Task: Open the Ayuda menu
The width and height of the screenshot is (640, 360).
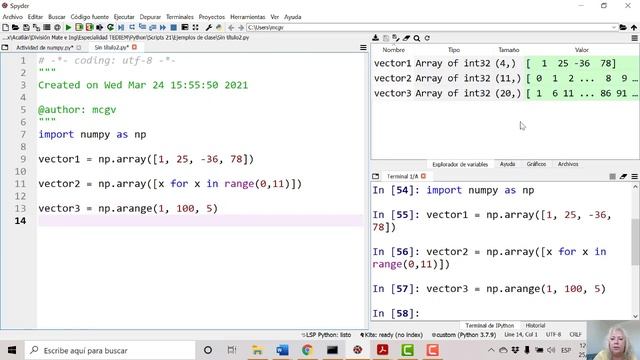Action: pyautogui.click(x=293, y=17)
